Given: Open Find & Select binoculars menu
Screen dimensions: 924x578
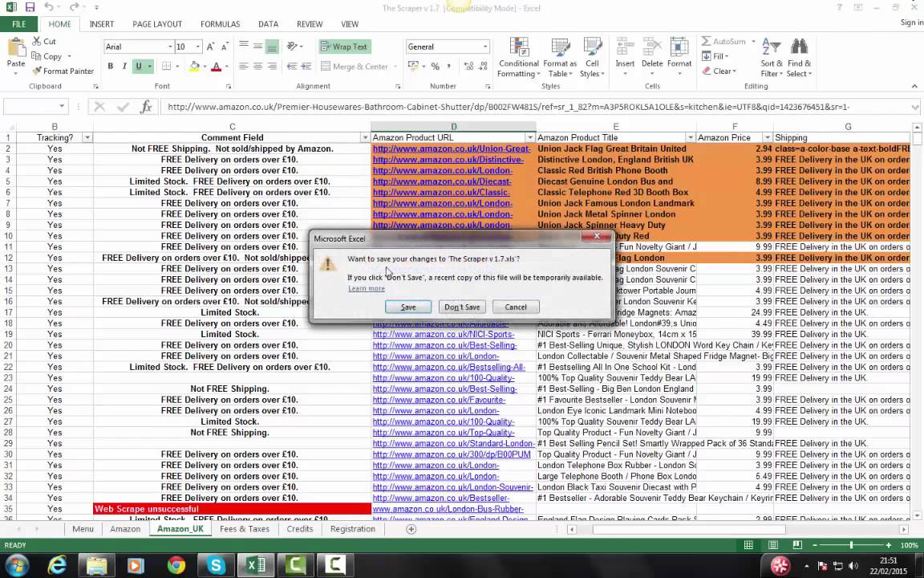Looking at the screenshot, I should pyautogui.click(x=799, y=58).
